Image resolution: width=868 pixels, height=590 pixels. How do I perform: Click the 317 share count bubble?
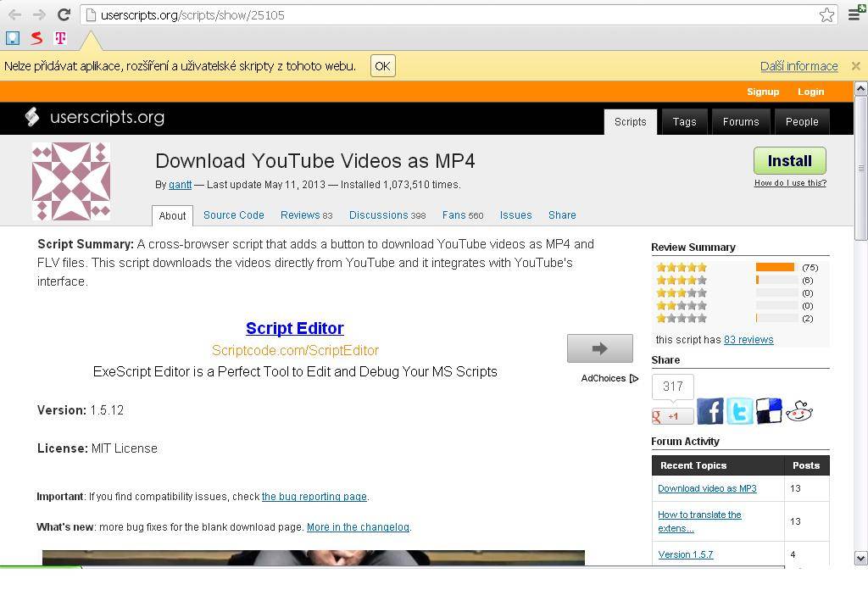pos(672,387)
